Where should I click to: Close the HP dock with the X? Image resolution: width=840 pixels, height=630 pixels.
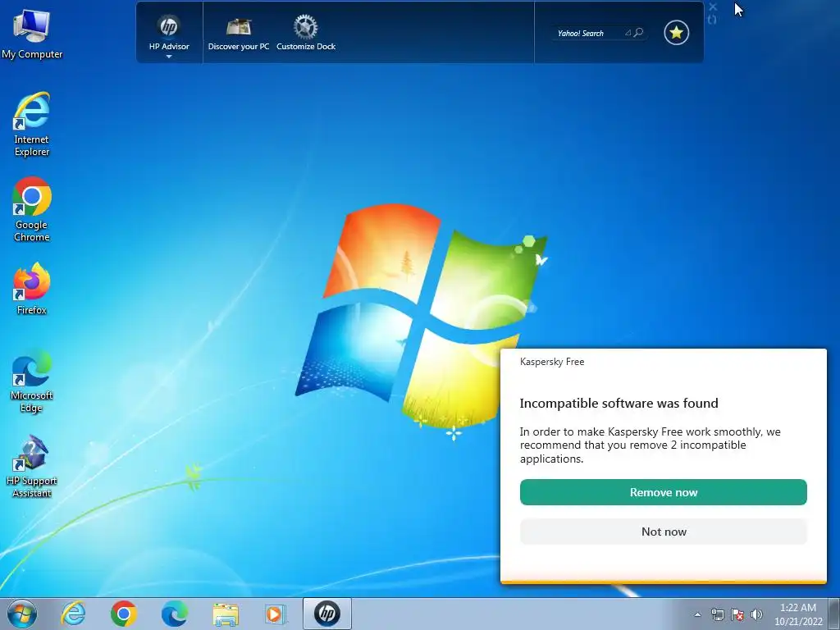713,7
